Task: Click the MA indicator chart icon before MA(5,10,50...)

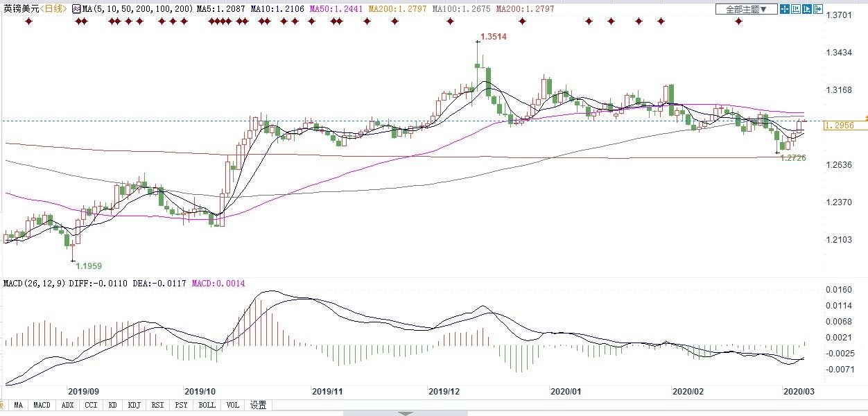Action: 77,9
